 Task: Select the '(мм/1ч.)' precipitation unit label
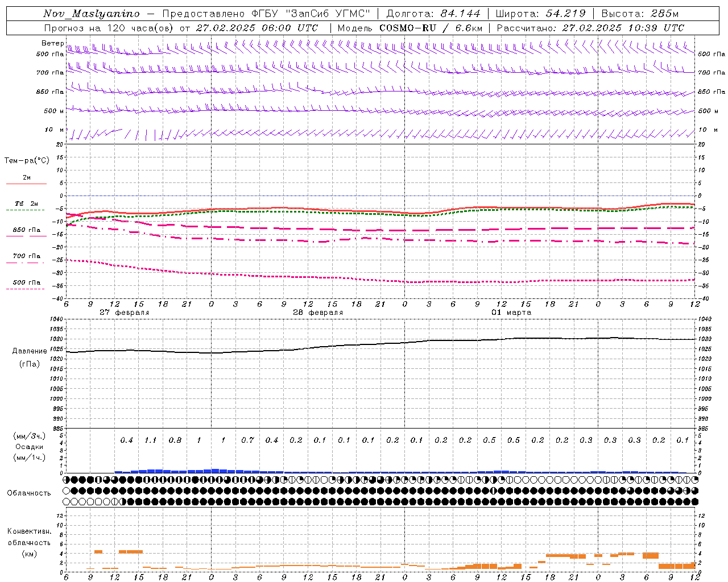pyautogui.click(x=30, y=458)
